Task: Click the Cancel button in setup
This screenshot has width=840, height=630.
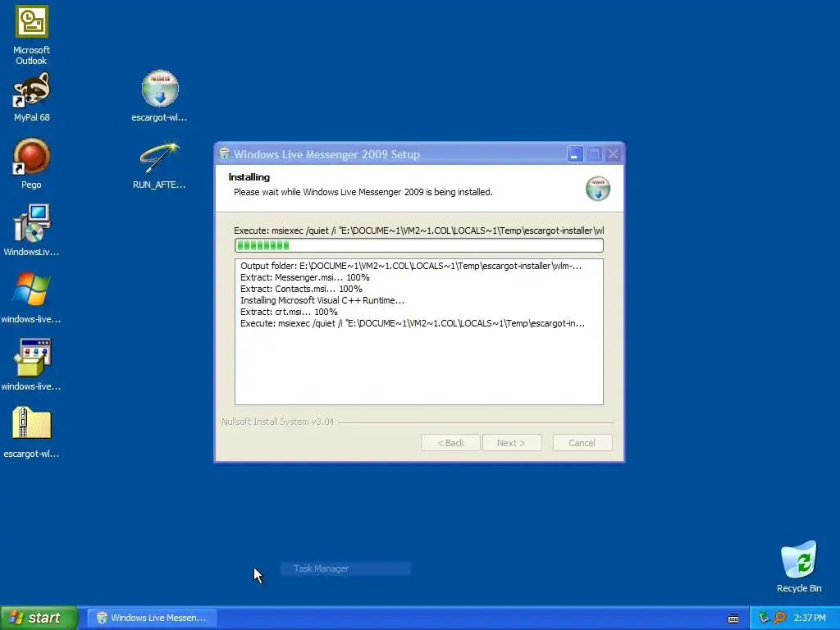Action: [x=582, y=443]
